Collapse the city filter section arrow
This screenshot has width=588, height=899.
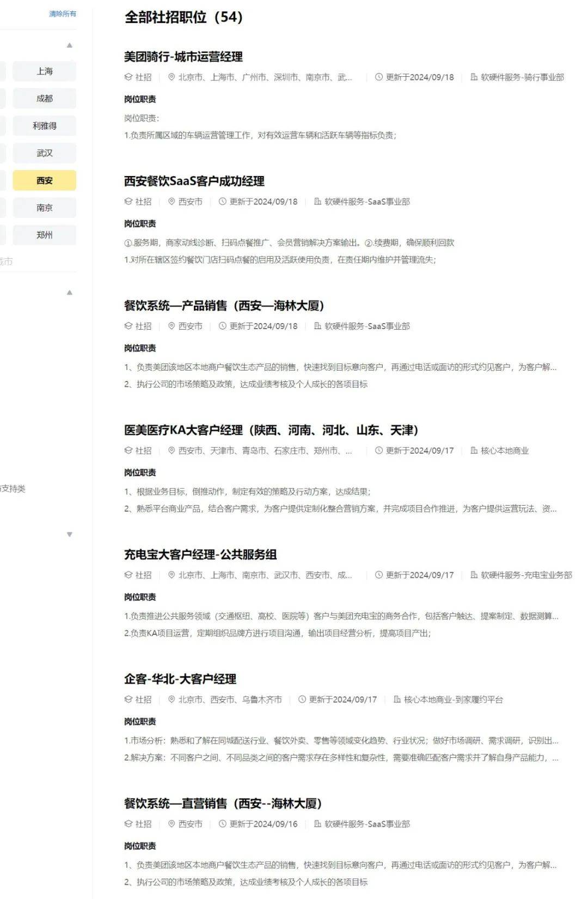[x=69, y=45]
